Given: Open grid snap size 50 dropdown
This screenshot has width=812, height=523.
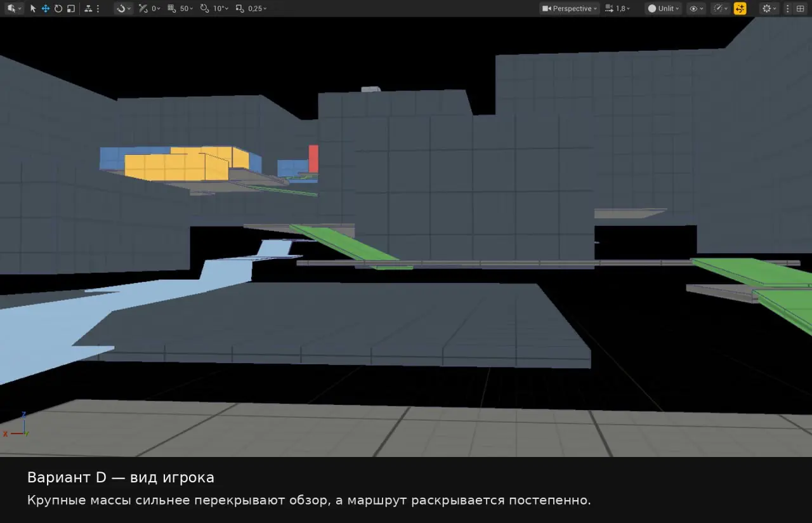Looking at the screenshot, I should (x=187, y=8).
